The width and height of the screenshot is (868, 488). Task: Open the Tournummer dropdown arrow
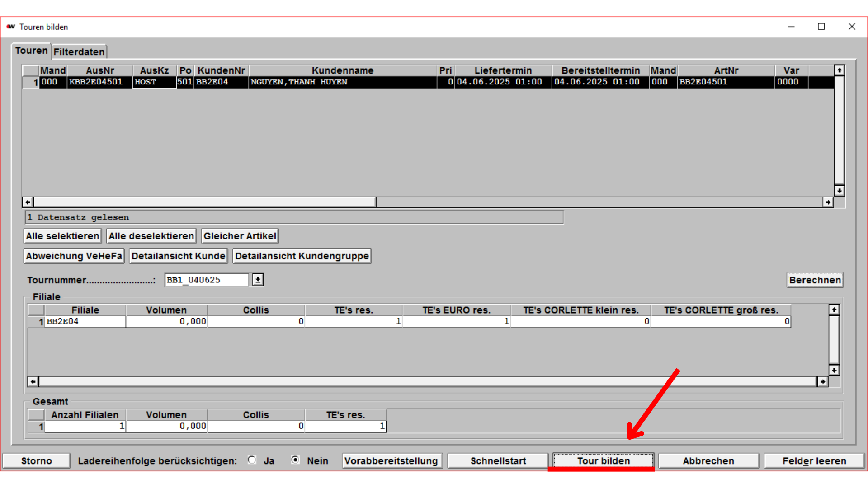point(258,280)
